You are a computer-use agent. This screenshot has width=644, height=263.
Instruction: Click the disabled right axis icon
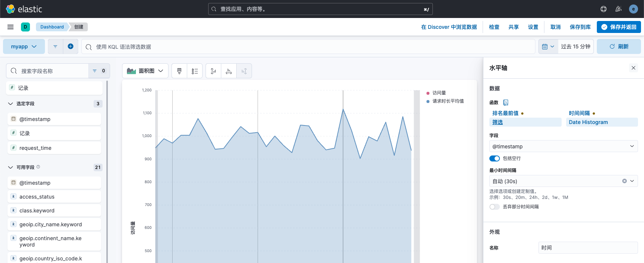pos(244,71)
